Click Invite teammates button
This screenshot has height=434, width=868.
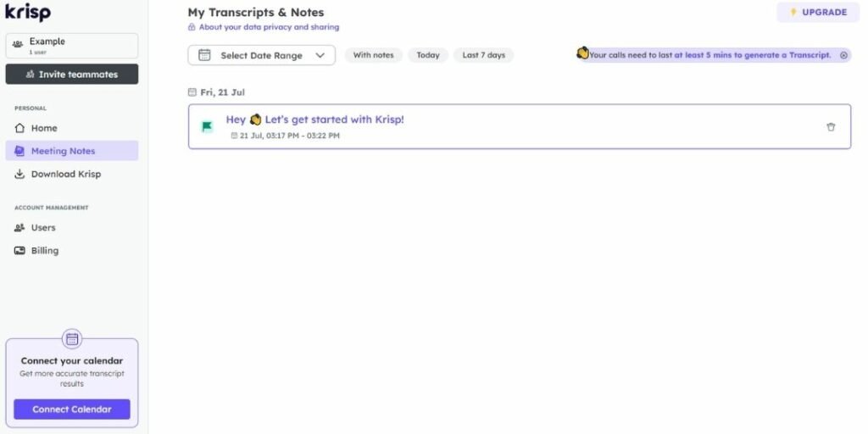[72, 75]
